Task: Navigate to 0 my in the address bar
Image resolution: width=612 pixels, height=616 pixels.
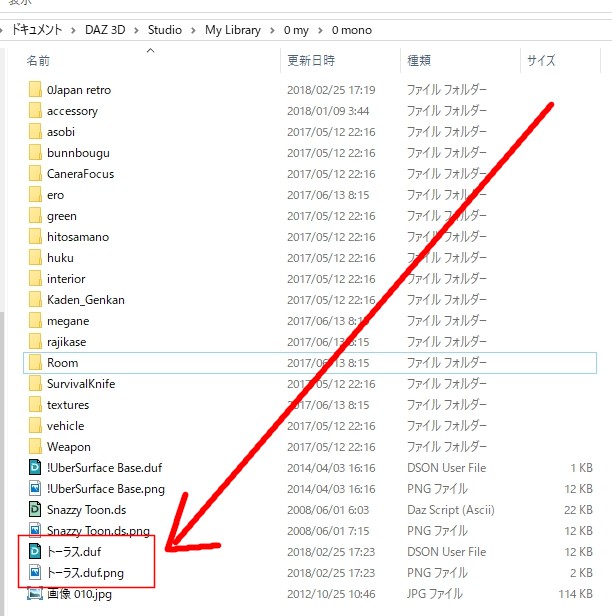Action: pyautogui.click(x=296, y=30)
